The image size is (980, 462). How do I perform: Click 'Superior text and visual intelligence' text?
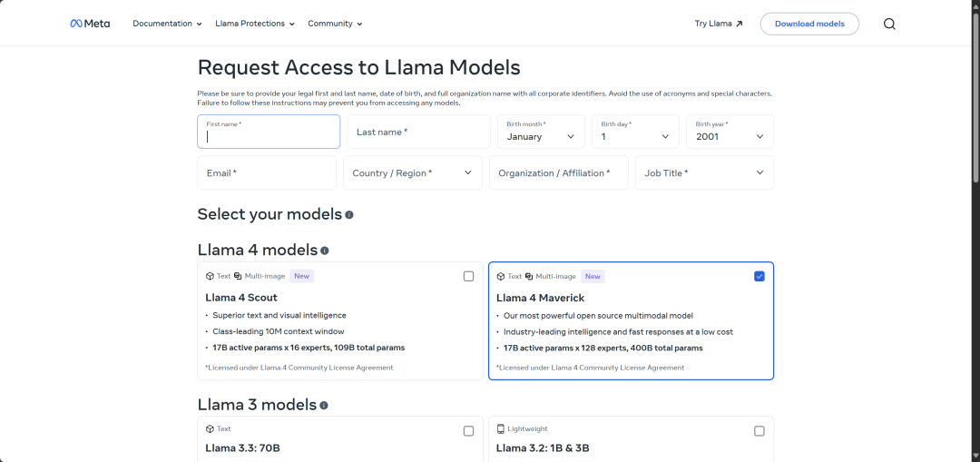279,316
